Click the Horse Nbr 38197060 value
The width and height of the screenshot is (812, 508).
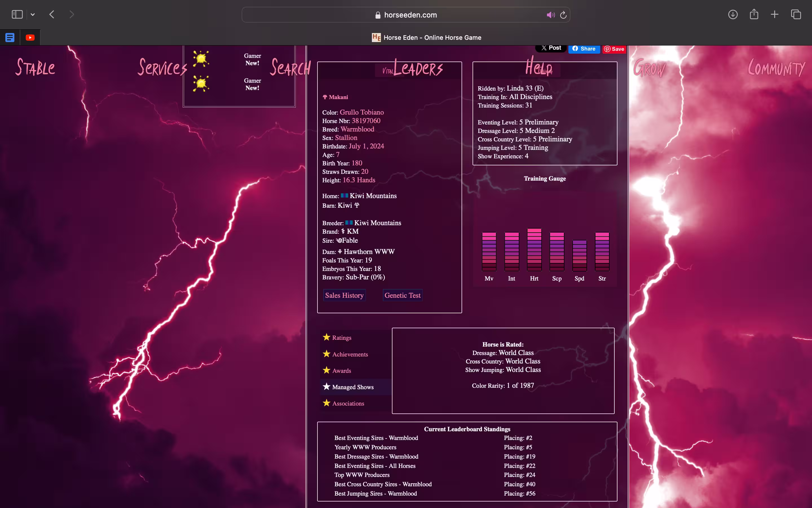(366, 121)
